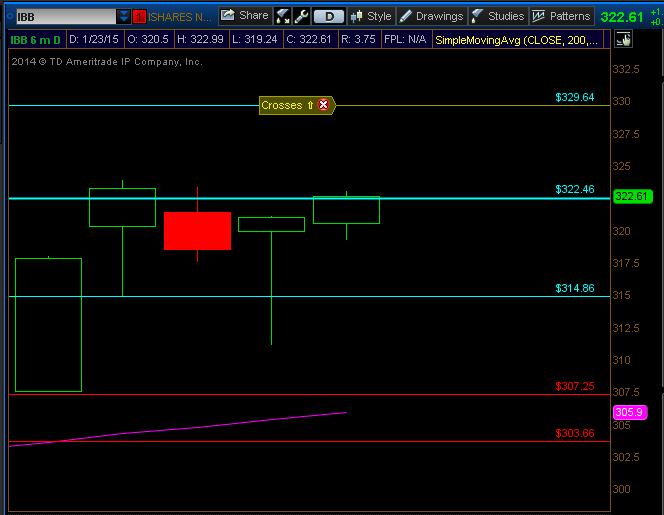Click the IBB symbol input field
664x515 pixels.
(66, 17)
